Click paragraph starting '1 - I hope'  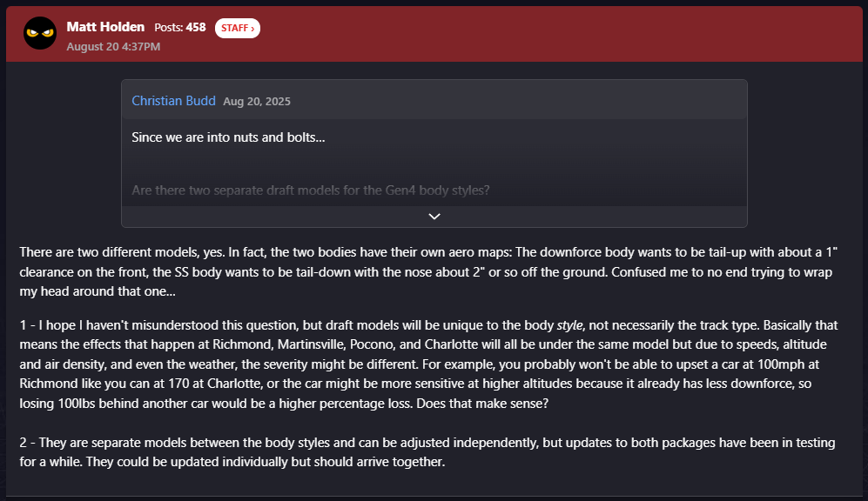[428, 364]
